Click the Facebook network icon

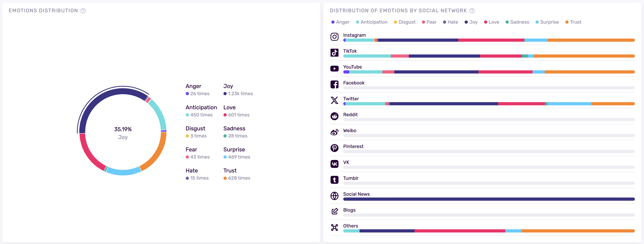(x=334, y=84)
